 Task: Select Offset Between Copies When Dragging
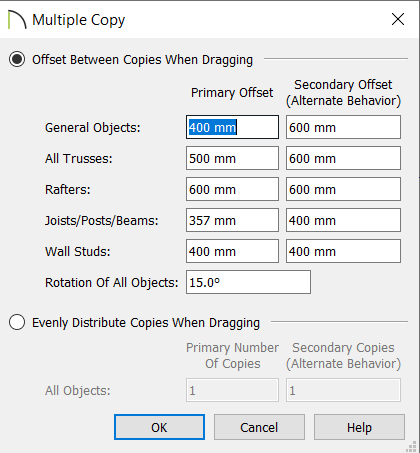pos(17,59)
